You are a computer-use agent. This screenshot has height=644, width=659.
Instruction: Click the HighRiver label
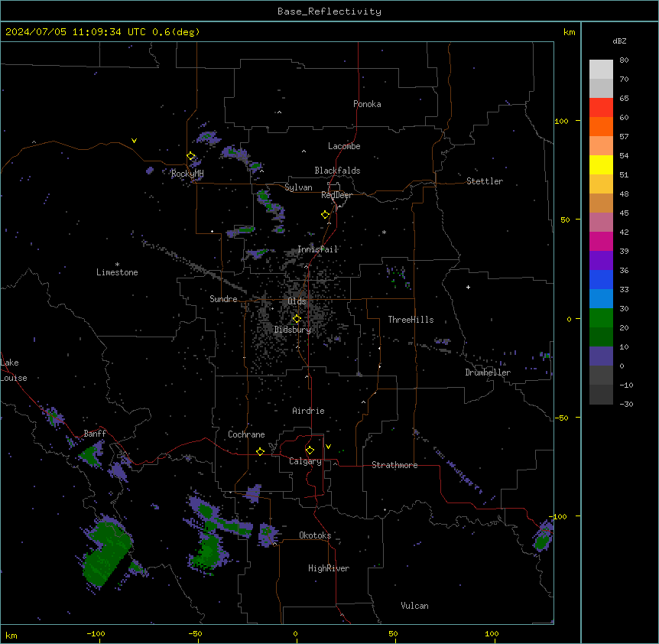tap(329, 568)
